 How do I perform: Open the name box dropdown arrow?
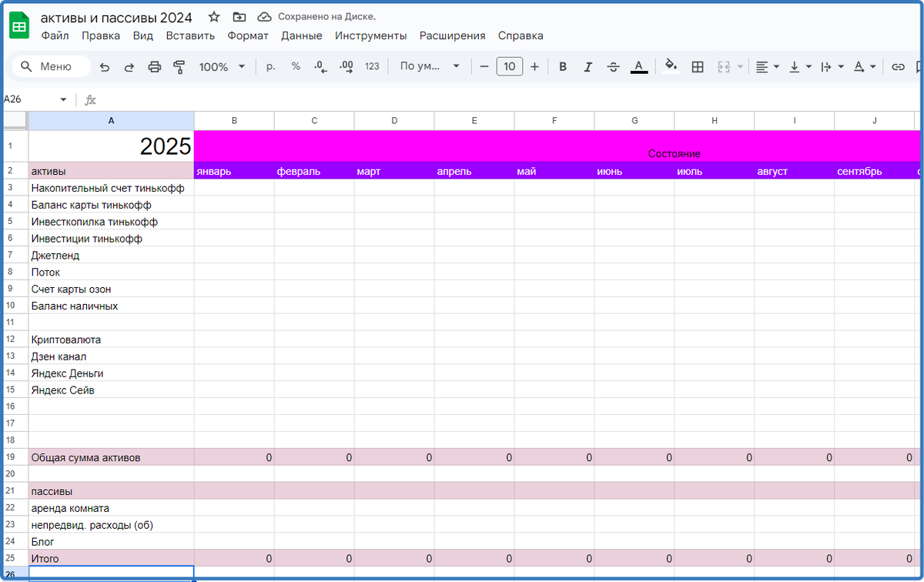(x=63, y=100)
